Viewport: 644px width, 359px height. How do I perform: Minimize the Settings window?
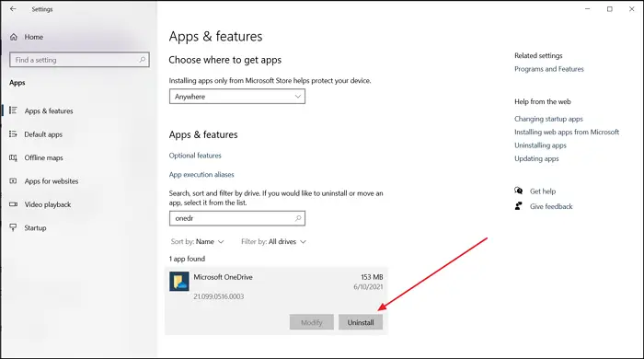(588, 8)
